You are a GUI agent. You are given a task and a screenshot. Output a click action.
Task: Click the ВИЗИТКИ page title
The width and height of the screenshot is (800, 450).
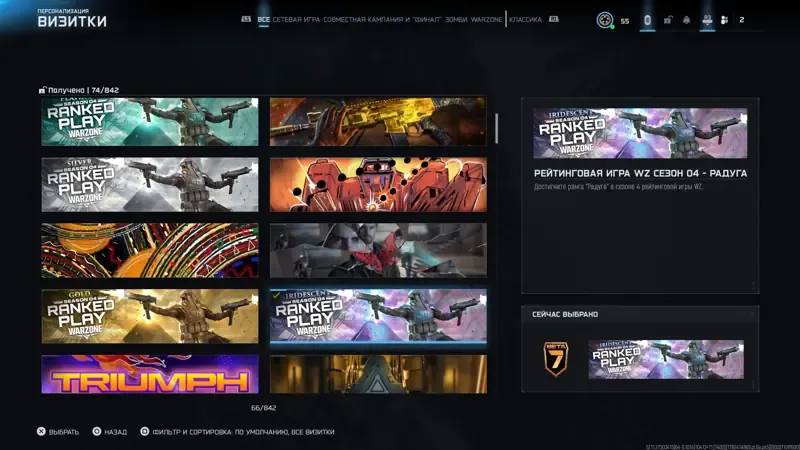(72, 21)
